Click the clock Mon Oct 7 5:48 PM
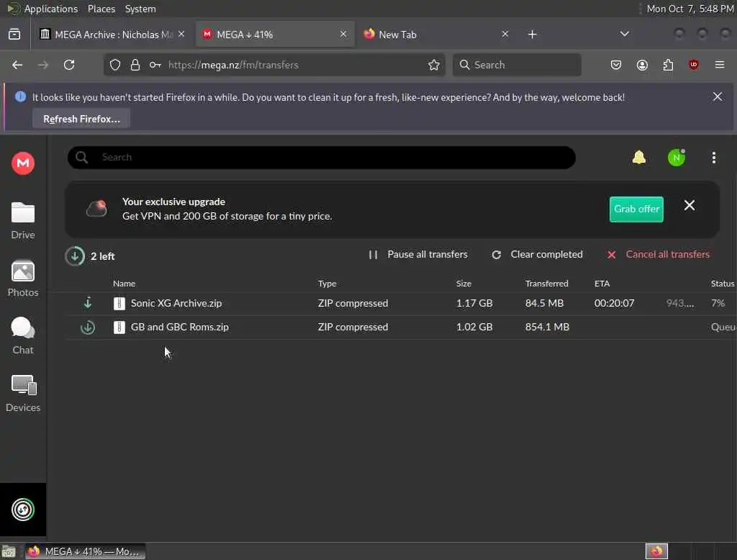The width and height of the screenshot is (737, 560). click(x=690, y=9)
